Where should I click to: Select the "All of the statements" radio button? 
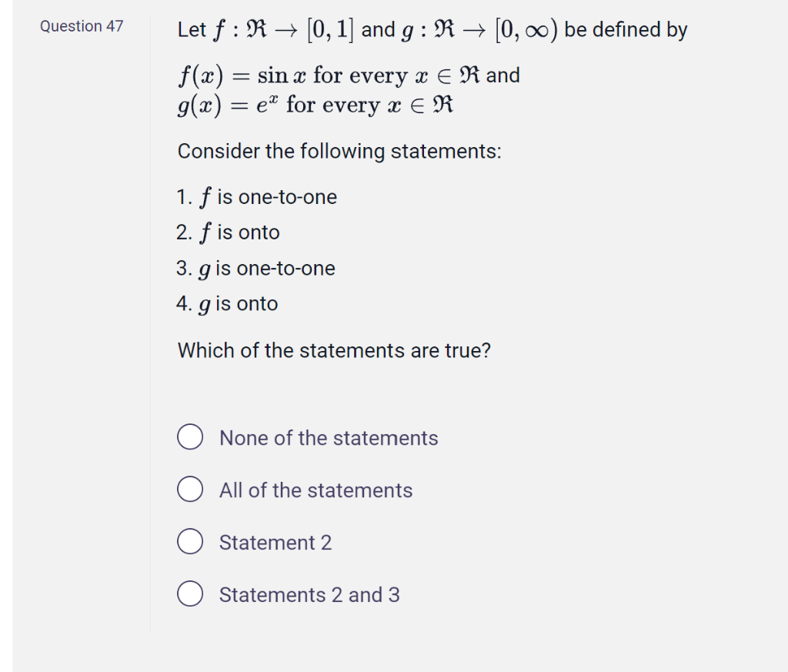190,489
